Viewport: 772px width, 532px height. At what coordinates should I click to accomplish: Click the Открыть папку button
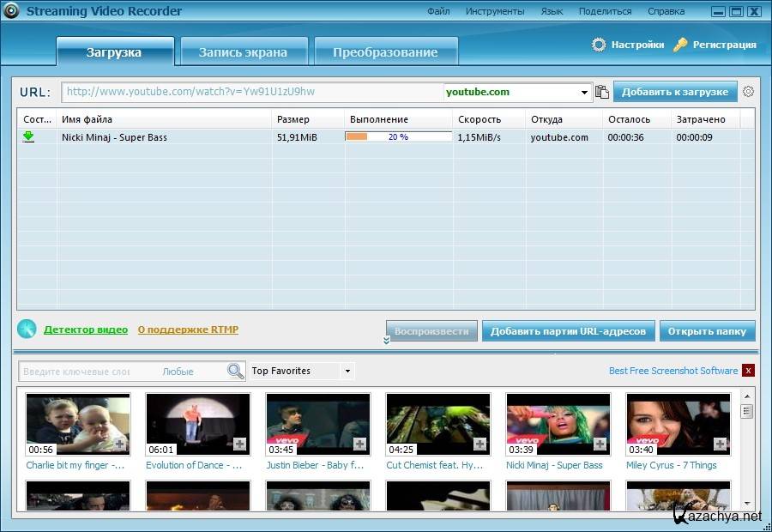(x=708, y=331)
